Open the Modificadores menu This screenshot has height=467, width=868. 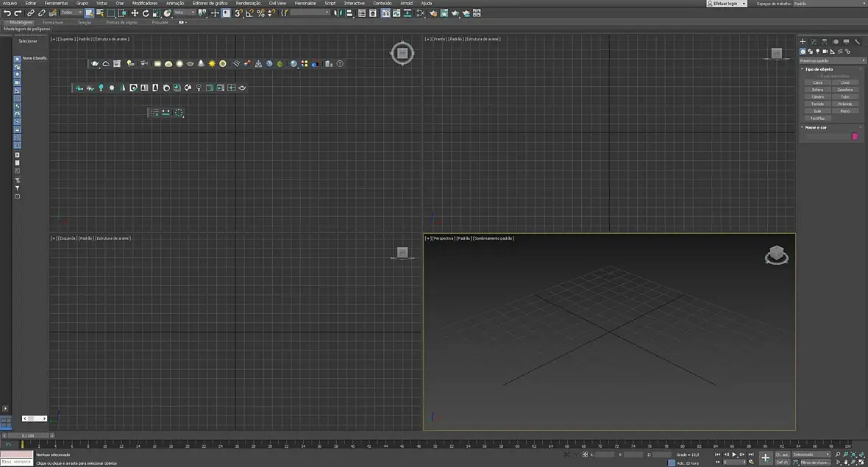coord(145,3)
